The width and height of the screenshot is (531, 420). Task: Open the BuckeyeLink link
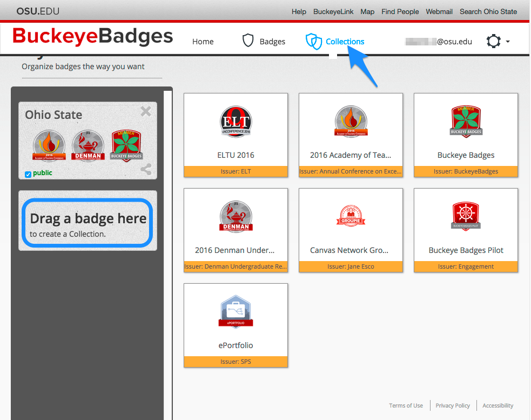tap(333, 11)
